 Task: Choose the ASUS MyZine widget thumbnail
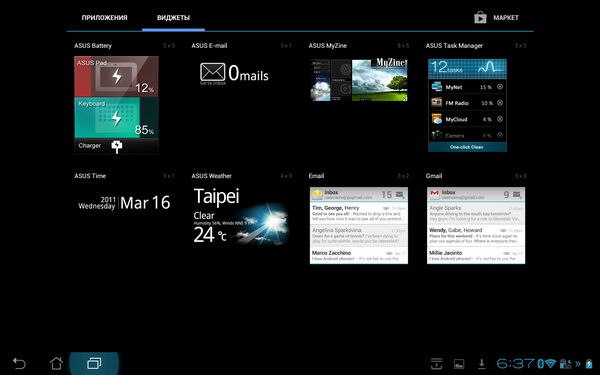point(359,80)
